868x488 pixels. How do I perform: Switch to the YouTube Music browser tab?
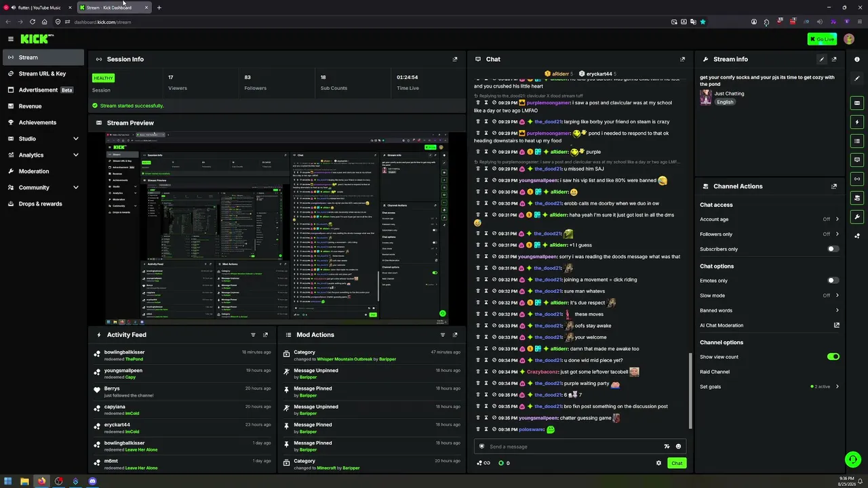(x=39, y=7)
